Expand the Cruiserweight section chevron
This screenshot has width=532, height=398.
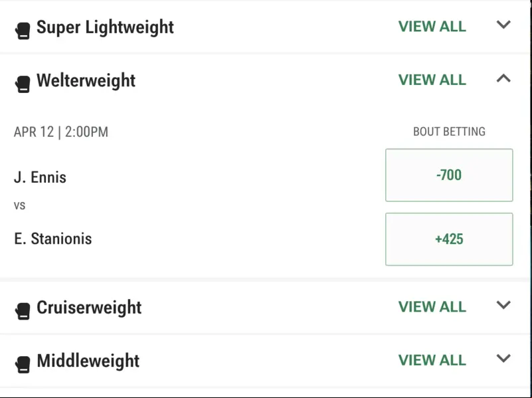(x=503, y=305)
